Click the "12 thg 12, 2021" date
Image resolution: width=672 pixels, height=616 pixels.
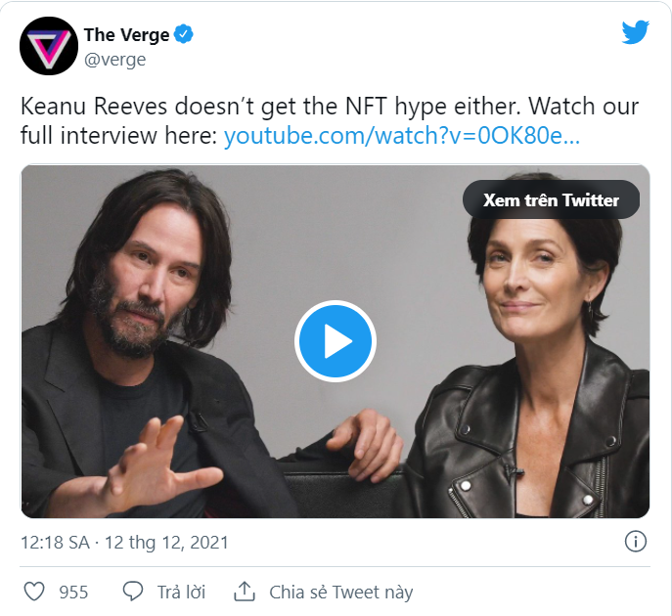[x=167, y=542]
